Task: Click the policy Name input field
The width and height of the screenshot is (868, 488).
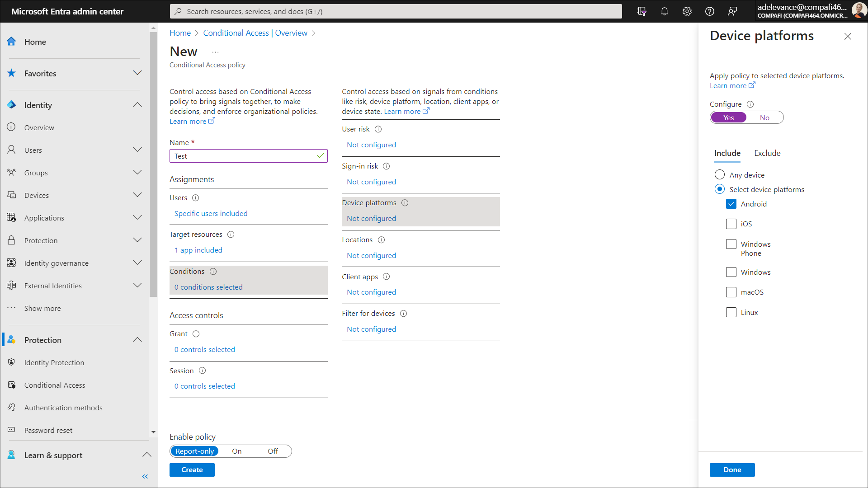Action: (244, 156)
